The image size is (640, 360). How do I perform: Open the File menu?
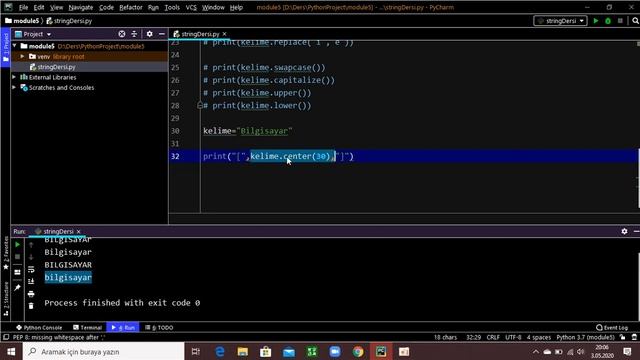[x=23, y=7]
